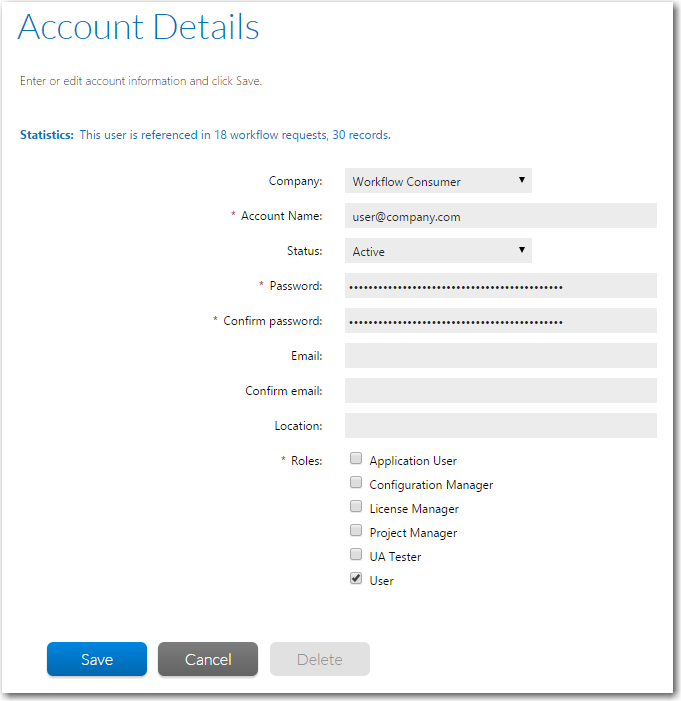Click the Account Name input field
The width and height of the screenshot is (681, 701).
[x=500, y=216]
